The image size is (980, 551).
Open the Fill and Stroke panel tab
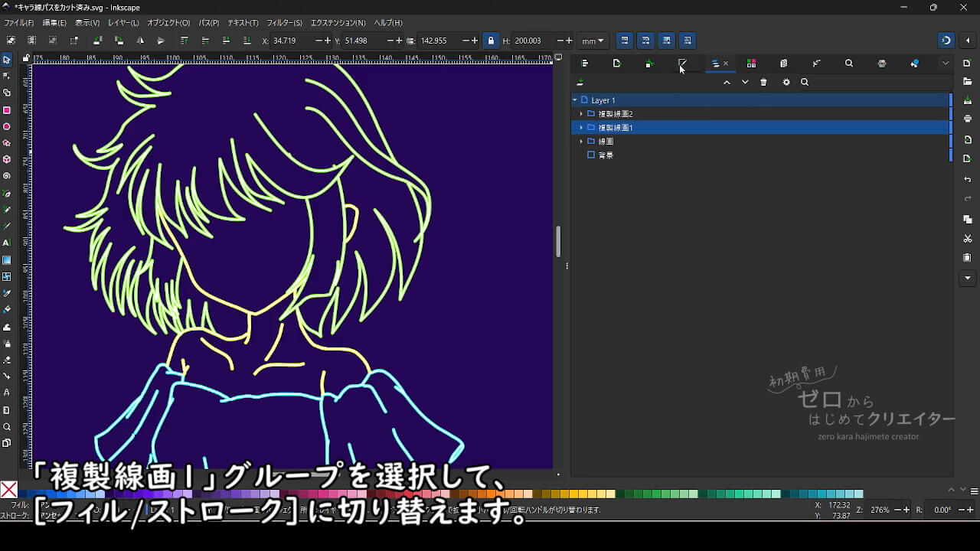pos(682,64)
